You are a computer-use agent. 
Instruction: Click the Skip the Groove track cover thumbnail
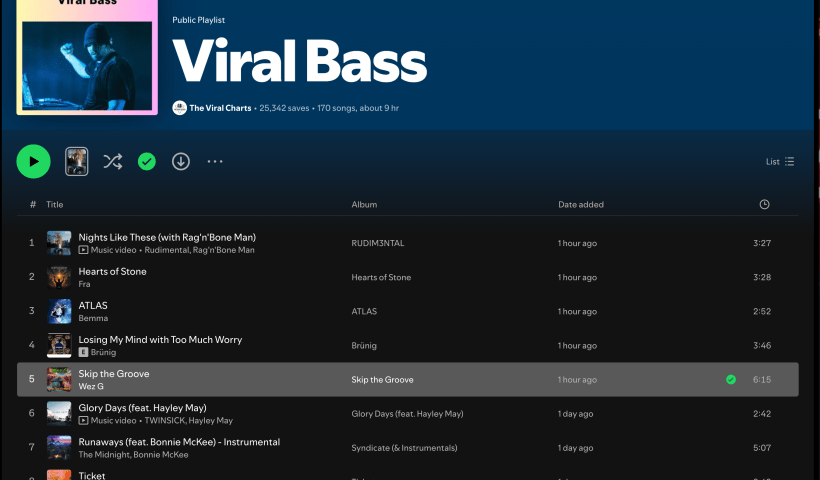point(59,380)
